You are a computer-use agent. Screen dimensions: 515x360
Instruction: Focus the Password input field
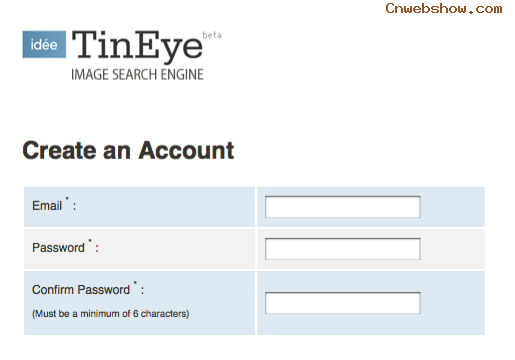tap(343, 249)
